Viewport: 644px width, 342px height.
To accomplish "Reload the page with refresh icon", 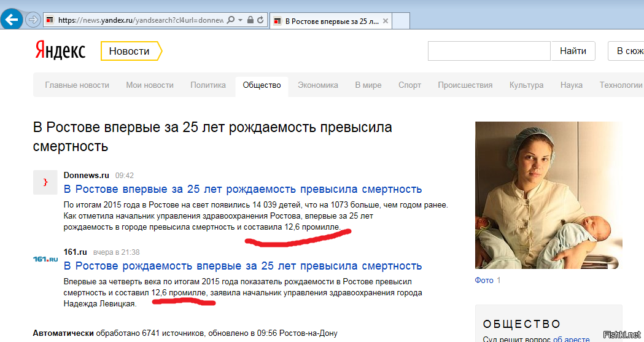I will click(x=260, y=20).
